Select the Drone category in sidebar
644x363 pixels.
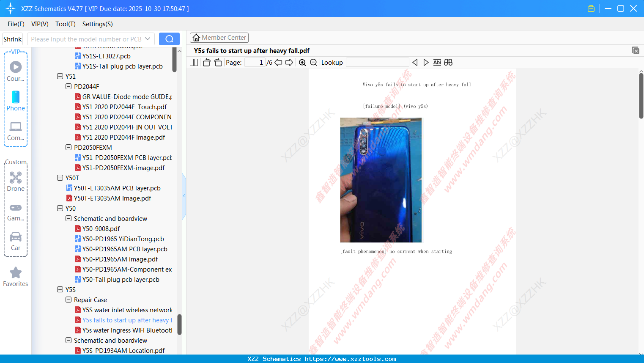[16, 182]
